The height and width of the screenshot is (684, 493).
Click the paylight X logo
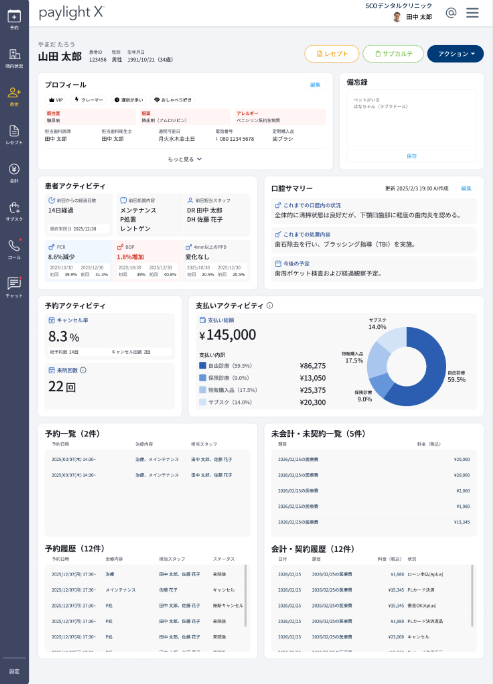[71, 13]
